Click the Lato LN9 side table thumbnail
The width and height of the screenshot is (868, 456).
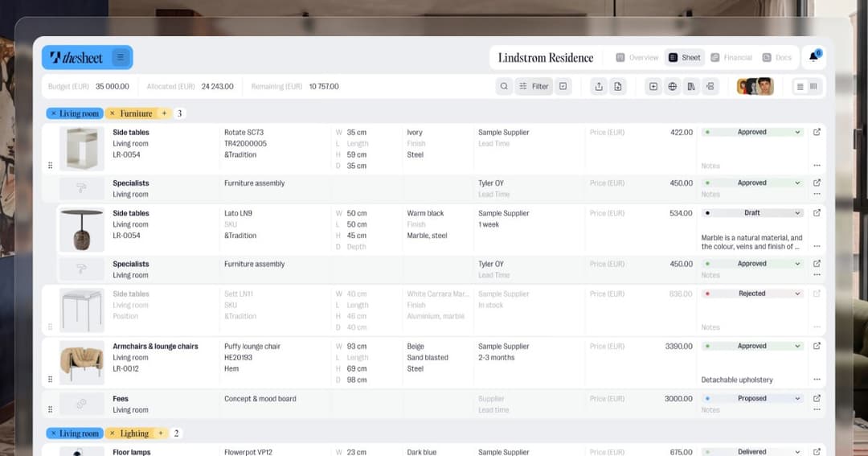(81, 230)
